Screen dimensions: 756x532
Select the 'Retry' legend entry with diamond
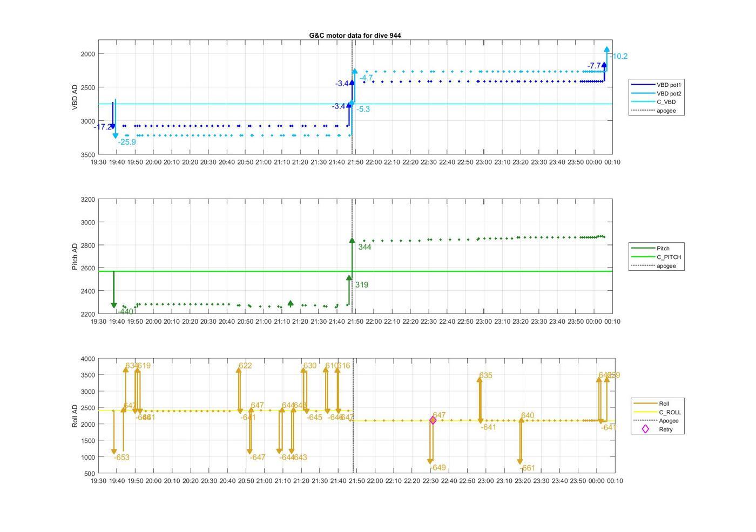pyautogui.click(x=657, y=429)
